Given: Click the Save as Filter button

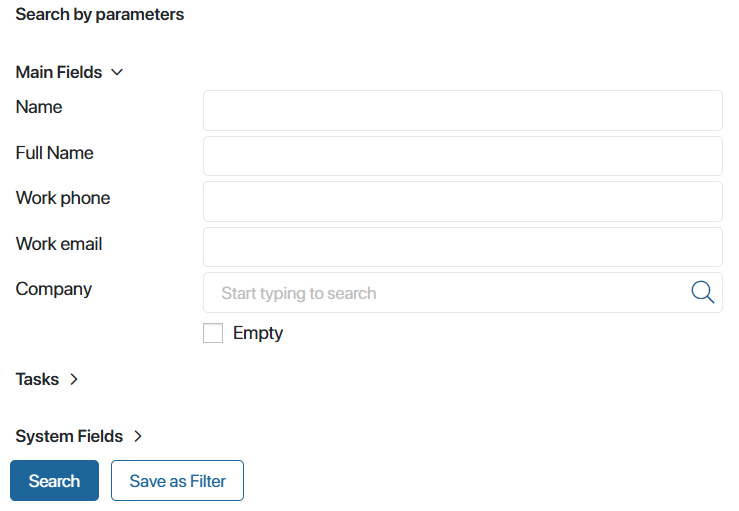Looking at the screenshot, I should [177, 480].
